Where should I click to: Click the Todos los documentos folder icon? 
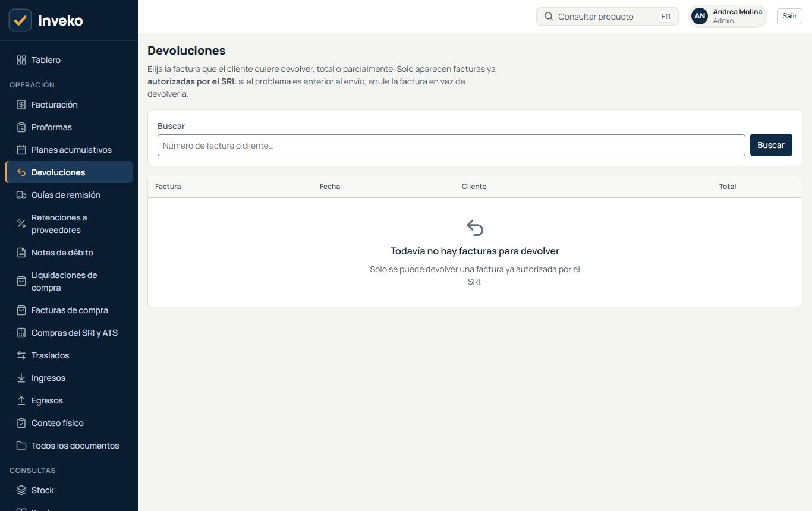tap(21, 446)
